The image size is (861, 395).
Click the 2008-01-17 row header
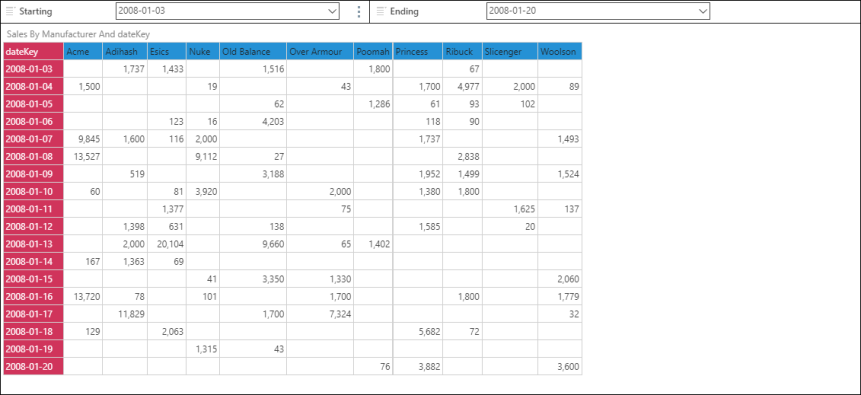coord(33,314)
